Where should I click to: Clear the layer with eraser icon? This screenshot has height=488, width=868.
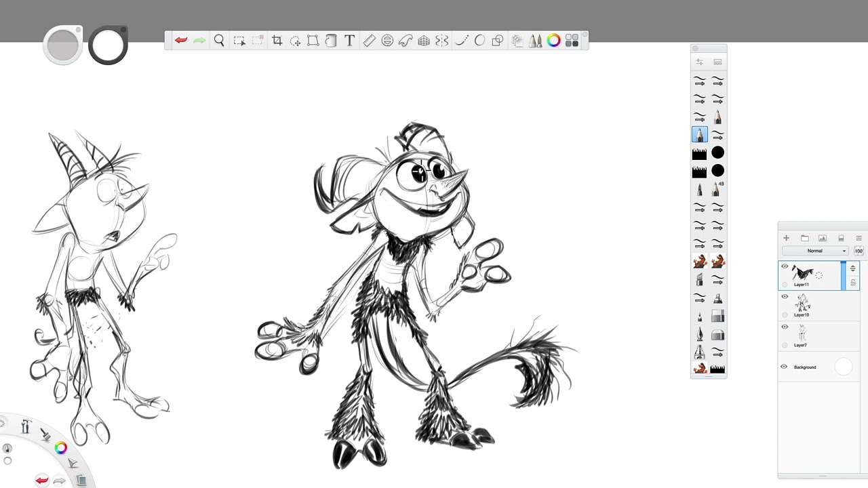[841, 238]
